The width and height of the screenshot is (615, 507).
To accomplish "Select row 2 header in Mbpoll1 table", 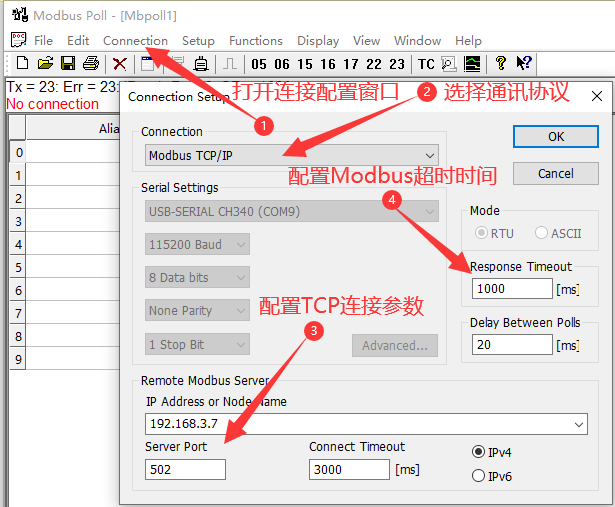I will 18,198.
